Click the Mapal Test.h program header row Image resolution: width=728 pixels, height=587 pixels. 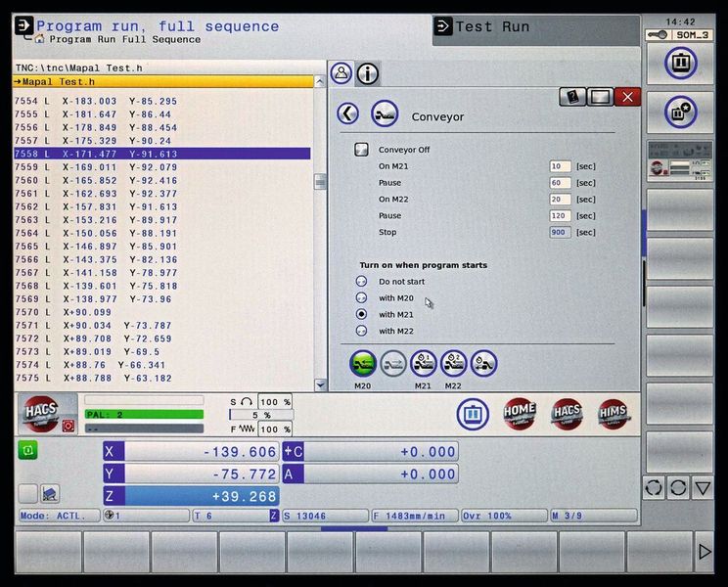click(x=163, y=81)
